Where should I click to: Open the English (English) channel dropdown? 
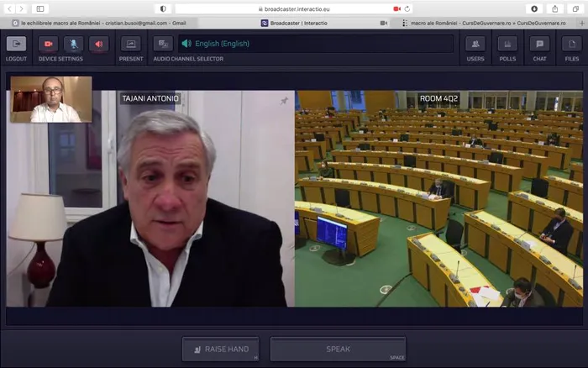316,44
